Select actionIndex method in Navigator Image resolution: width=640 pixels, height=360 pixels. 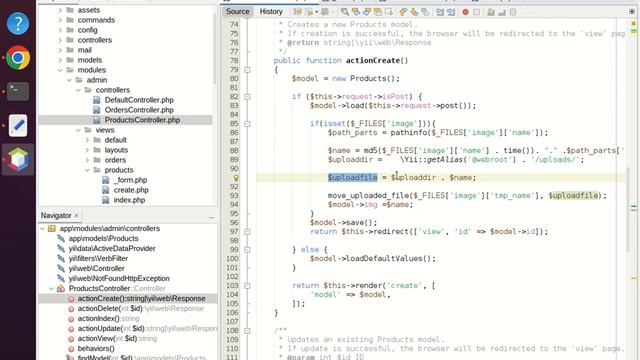pos(109,318)
